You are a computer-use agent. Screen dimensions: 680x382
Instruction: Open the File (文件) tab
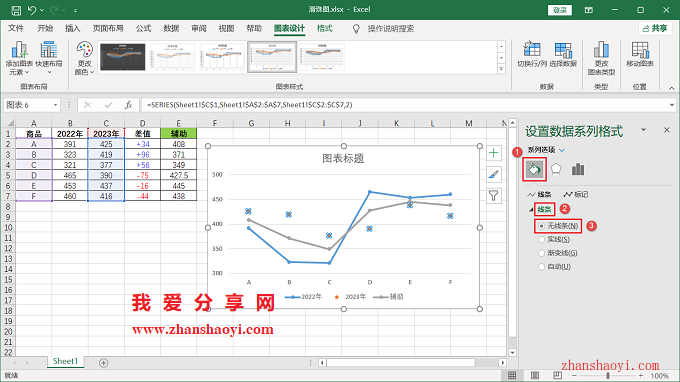[x=16, y=29]
